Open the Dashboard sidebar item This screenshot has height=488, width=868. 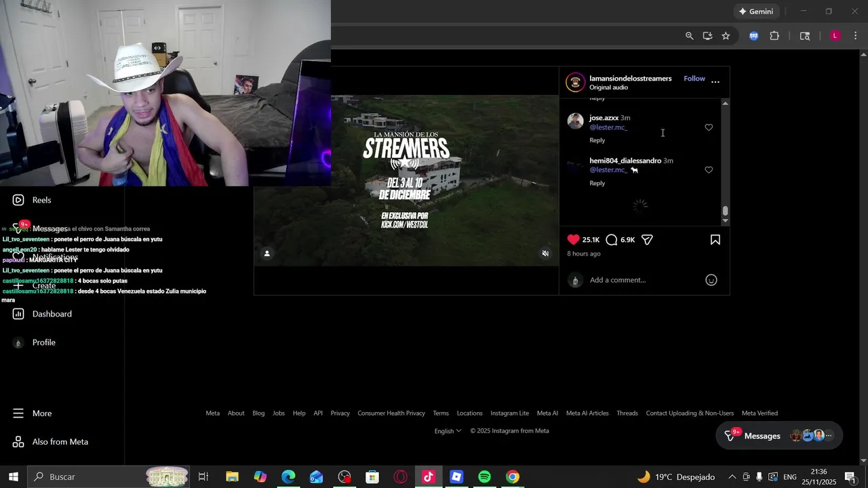pyautogui.click(x=42, y=314)
